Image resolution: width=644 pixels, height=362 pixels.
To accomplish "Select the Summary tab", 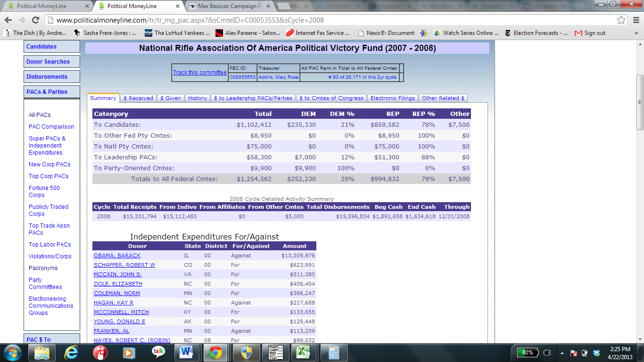I will (x=103, y=98).
